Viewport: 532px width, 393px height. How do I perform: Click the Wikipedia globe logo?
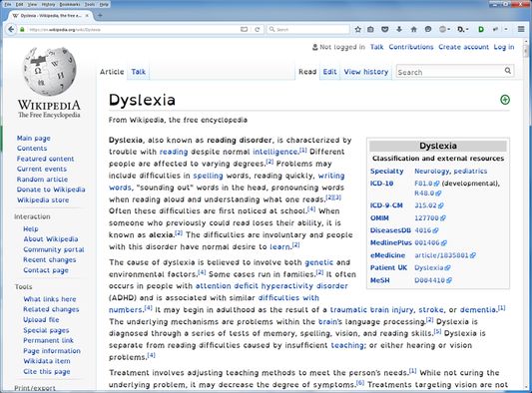click(x=50, y=71)
